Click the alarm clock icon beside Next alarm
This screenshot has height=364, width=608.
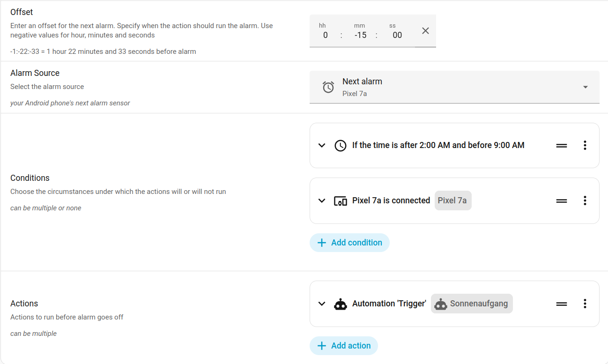(328, 87)
